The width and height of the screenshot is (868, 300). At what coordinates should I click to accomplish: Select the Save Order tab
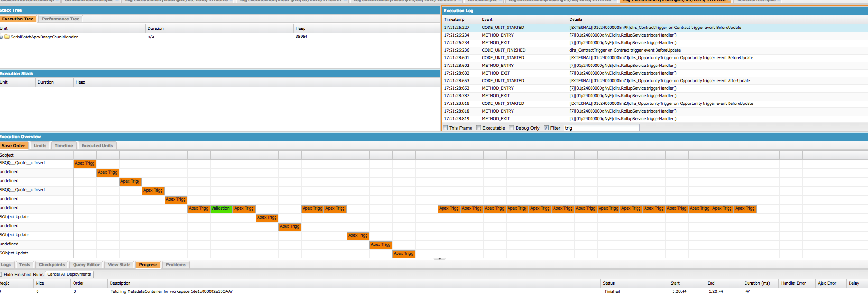[x=14, y=146]
